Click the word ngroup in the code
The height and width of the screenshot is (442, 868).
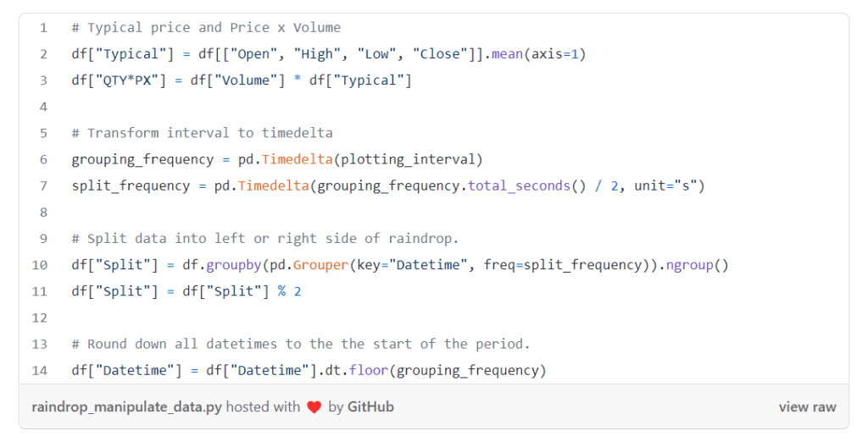[x=690, y=265]
